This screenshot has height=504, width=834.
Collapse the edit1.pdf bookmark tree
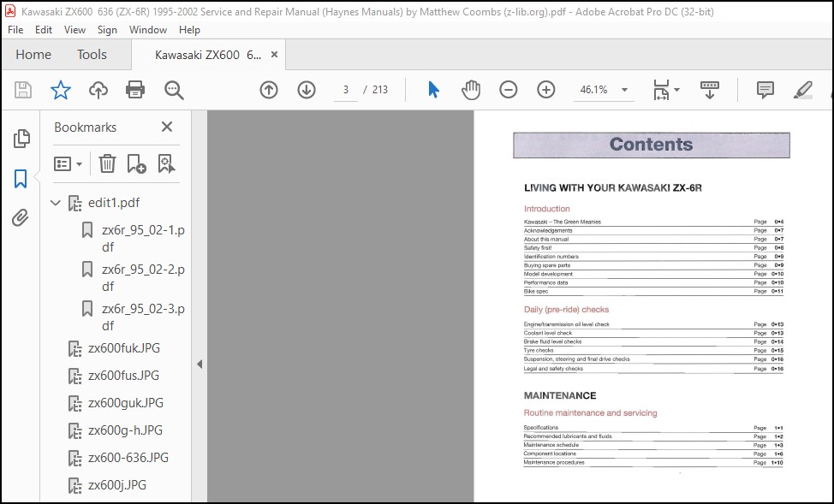[56, 203]
